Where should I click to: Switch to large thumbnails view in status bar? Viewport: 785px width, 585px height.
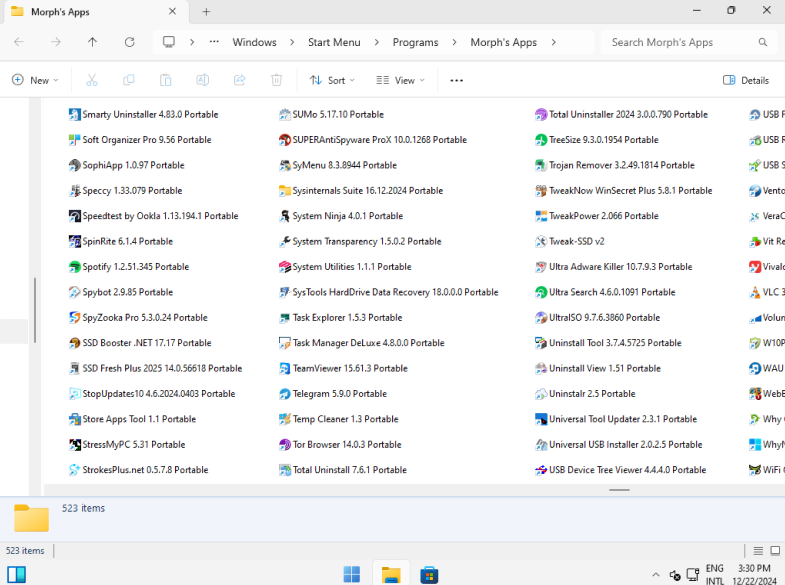tap(775, 551)
